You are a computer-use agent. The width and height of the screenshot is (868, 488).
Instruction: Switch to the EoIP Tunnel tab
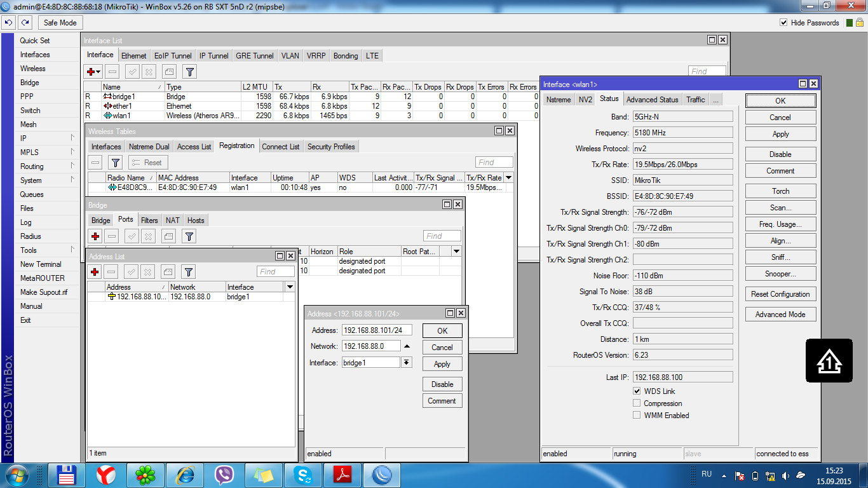click(173, 56)
